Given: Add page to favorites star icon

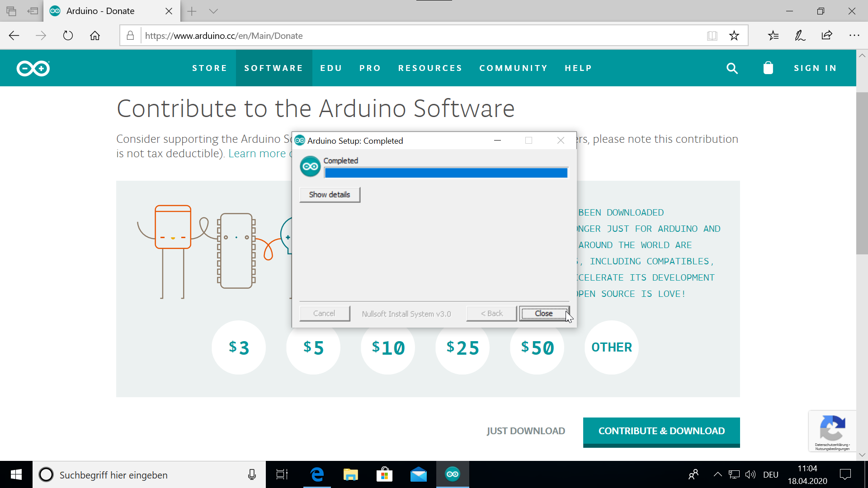Looking at the screenshot, I should coord(734,36).
